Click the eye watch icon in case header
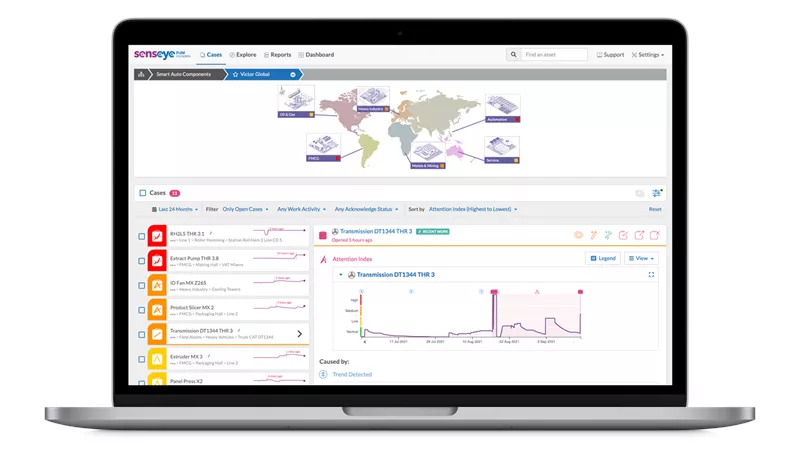Viewport: 800px width, 450px height. pyautogui.click(x=578, y=235)
